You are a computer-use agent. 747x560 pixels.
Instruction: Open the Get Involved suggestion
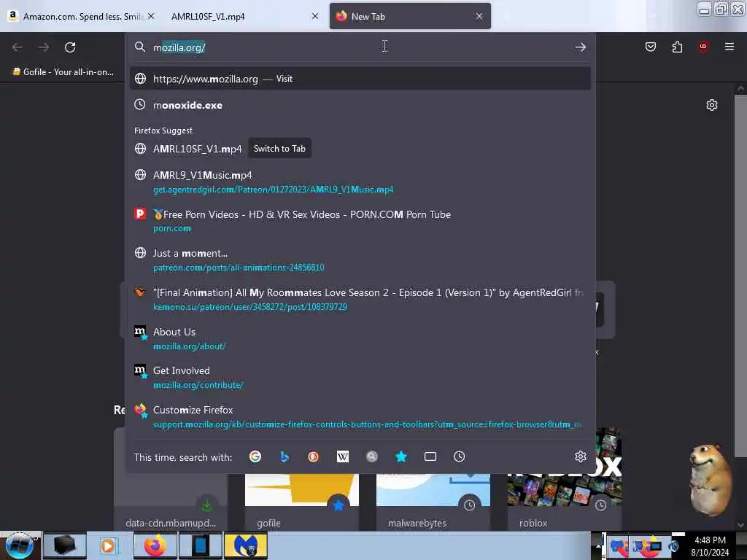point(360,377)
